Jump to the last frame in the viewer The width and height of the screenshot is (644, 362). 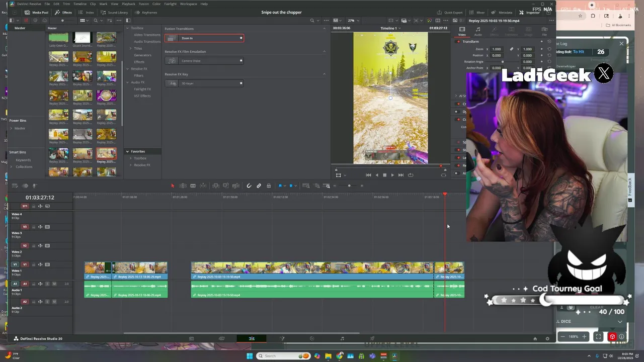401,175
